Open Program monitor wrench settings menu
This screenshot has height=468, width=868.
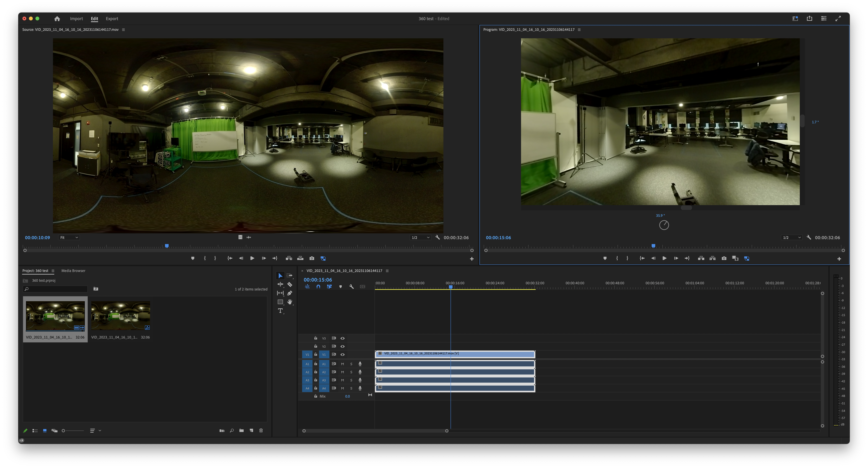click(809, 237)
